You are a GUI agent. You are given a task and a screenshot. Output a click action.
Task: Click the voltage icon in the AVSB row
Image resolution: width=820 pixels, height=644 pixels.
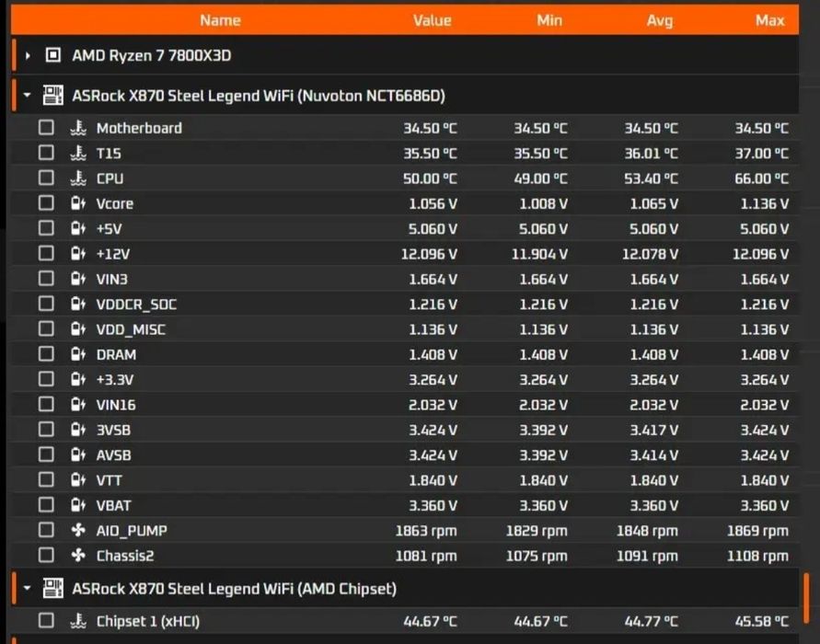coord(78,454)
